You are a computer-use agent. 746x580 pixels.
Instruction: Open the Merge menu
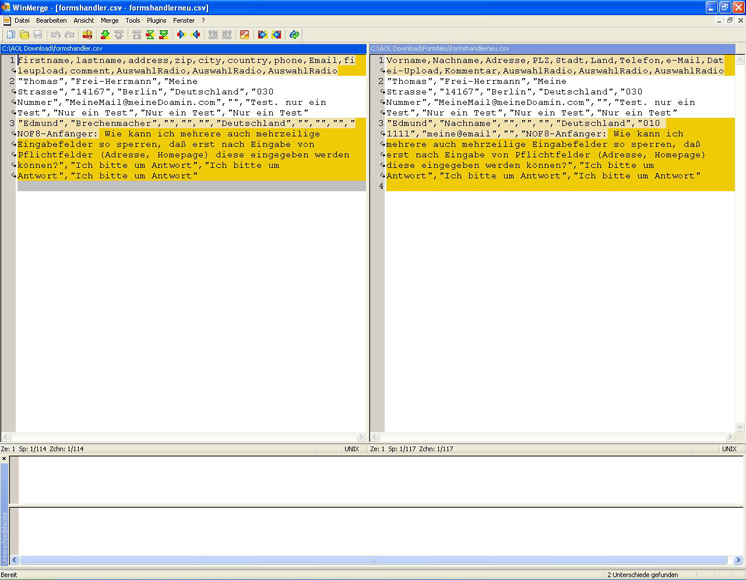click(x=109, y=20)
